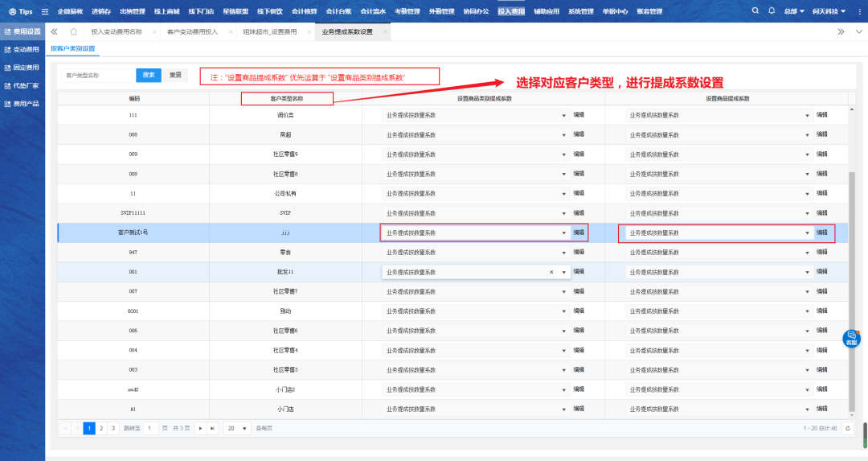Open the 投入费用 top menu
868x461 pixels.
tap(511, 12)
